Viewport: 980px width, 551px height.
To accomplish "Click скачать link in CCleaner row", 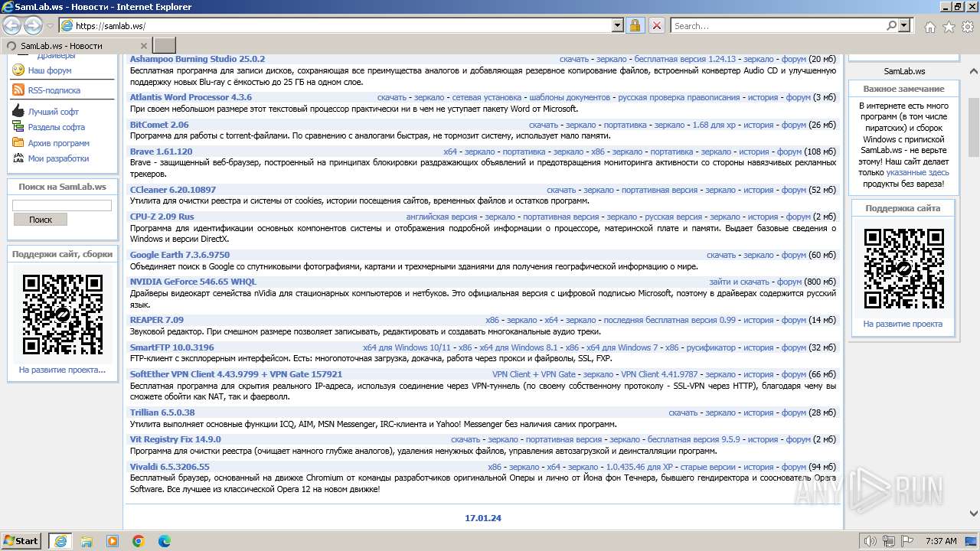I will 561,190.
